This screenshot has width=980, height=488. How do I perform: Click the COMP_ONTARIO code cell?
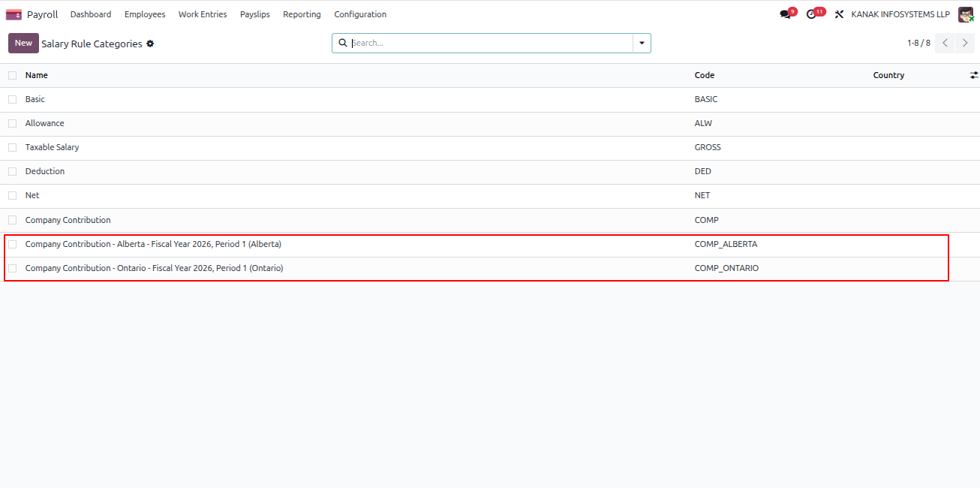[727, 268]
